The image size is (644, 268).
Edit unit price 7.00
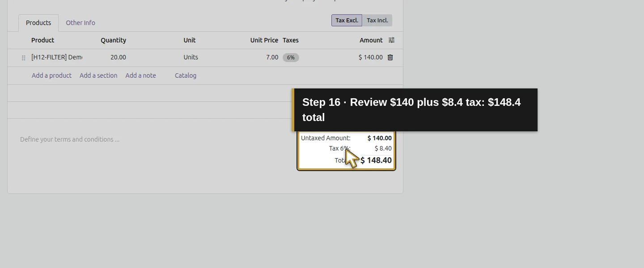[x=272, y=57]
